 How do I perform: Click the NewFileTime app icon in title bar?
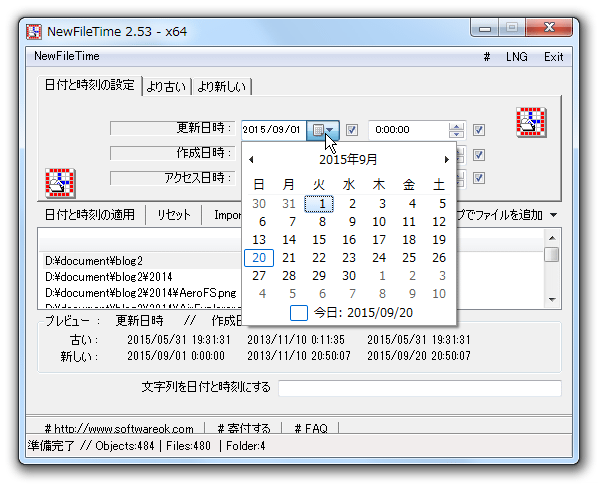pos(34,31)
